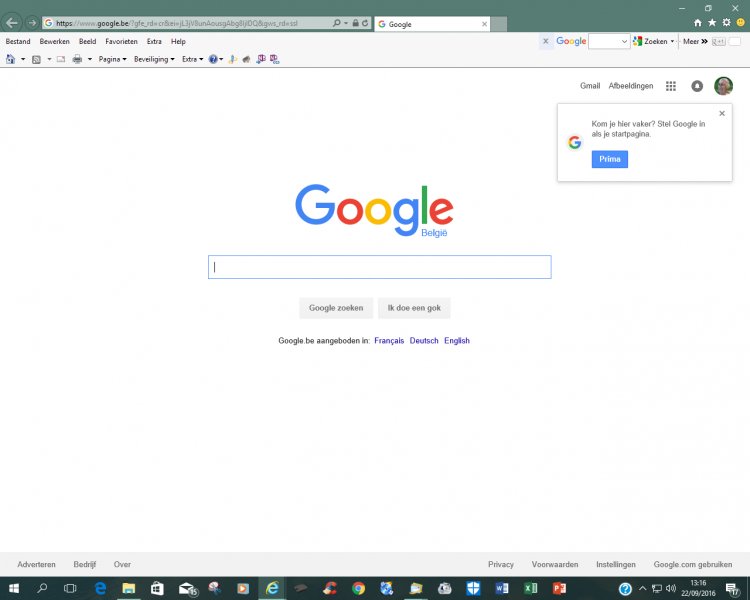Open the Adverteren footer link
This screenshot has height=600, width=750.
tap(36, 565)
